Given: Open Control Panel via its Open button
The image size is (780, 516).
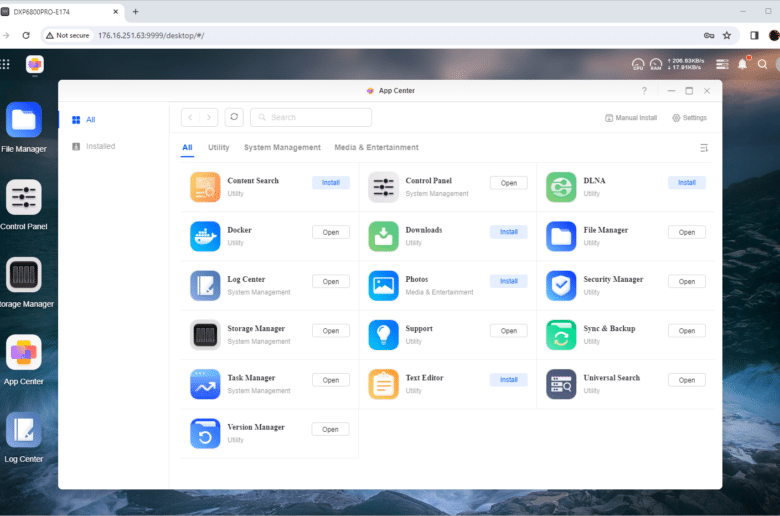Looking at the screenshot, I should [x=508, y=183].
